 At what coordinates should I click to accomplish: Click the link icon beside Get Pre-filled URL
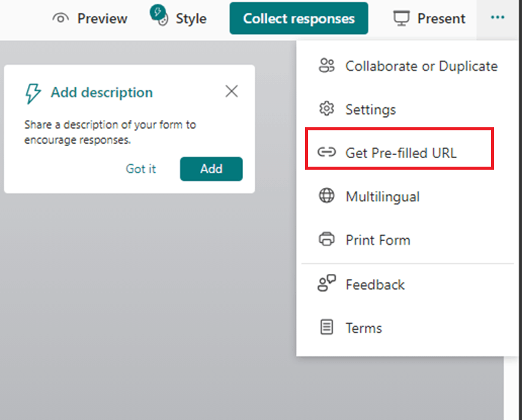click(x=327, y=153)
